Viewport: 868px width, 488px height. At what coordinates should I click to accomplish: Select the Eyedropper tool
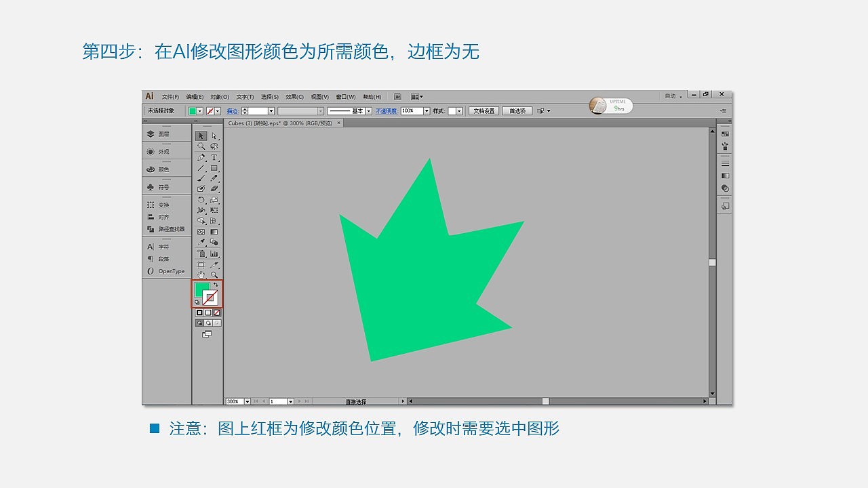[201, 242]
